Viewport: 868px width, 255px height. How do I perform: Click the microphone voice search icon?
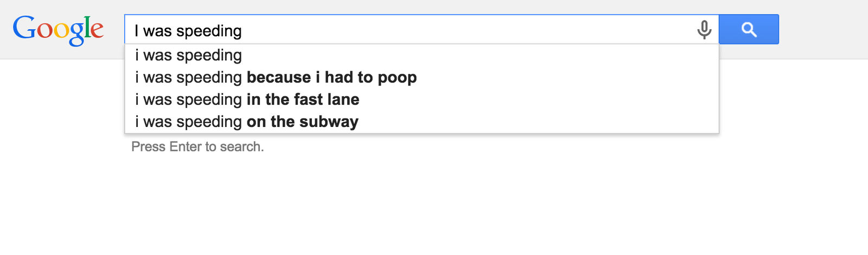click(x=704, y=29)
